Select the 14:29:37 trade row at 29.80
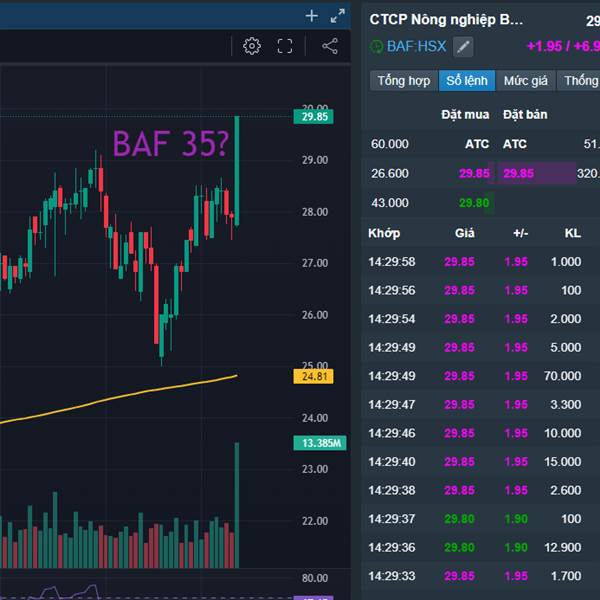600x600 pixels. point(481,519)
